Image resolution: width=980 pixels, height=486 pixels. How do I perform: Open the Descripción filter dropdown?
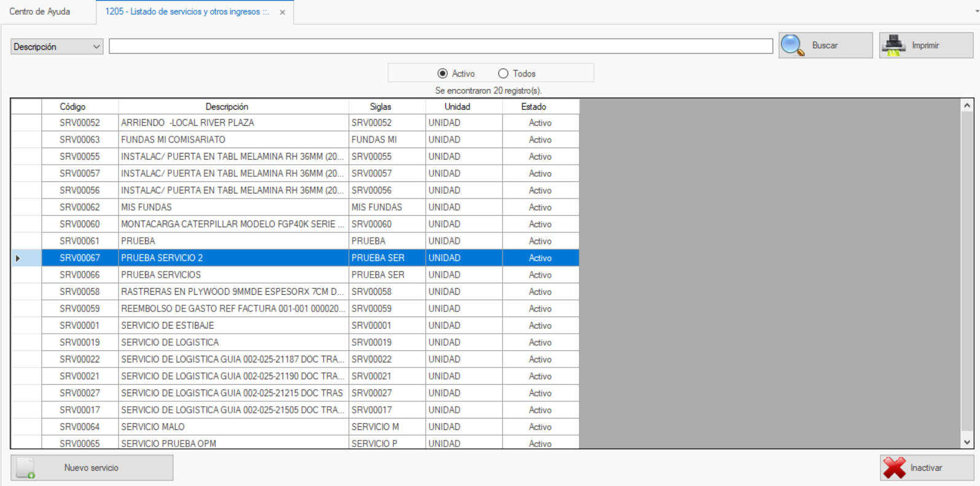[57, 47]
